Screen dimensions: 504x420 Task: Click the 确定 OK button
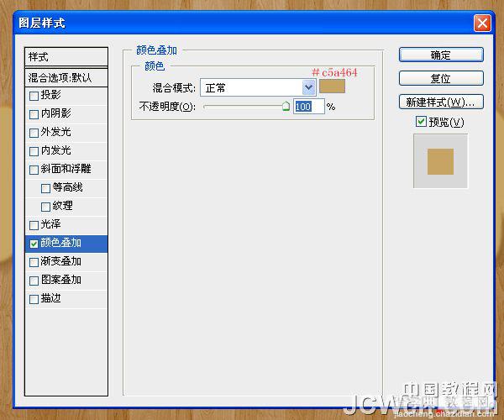(441, 55)
